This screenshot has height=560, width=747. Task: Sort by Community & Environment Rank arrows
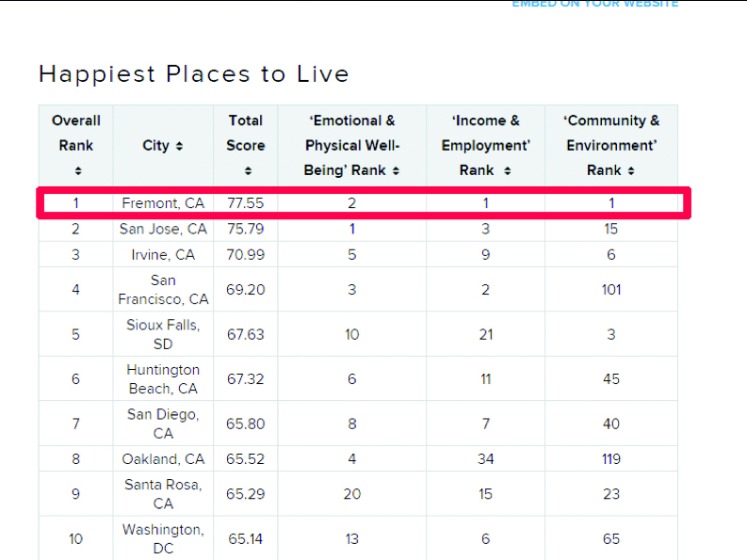(x=631, y=170)
